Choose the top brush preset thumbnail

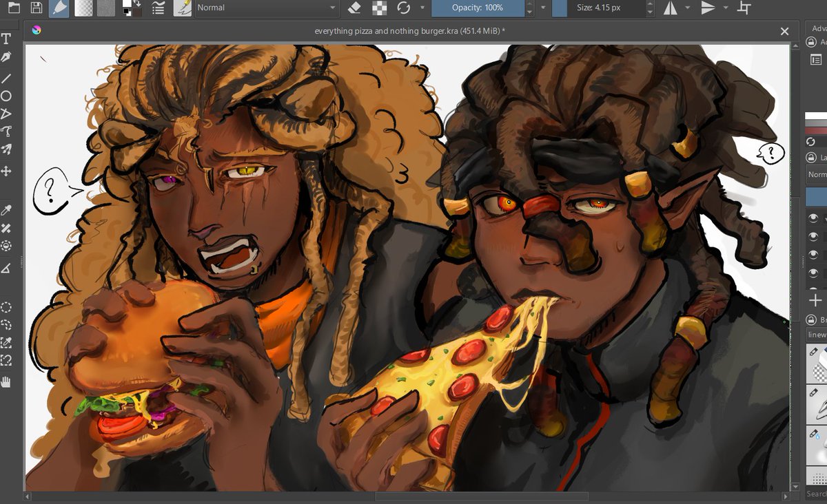pos(816,363)
